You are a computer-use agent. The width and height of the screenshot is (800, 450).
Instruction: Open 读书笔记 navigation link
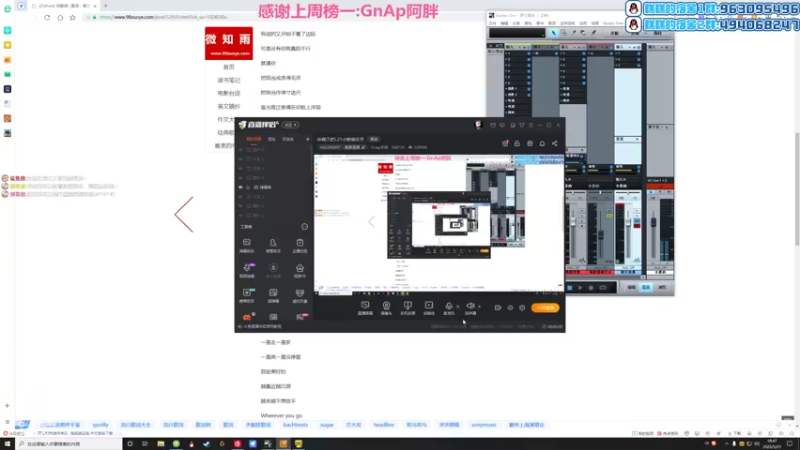pyautogui.click(x=229, y=80)
